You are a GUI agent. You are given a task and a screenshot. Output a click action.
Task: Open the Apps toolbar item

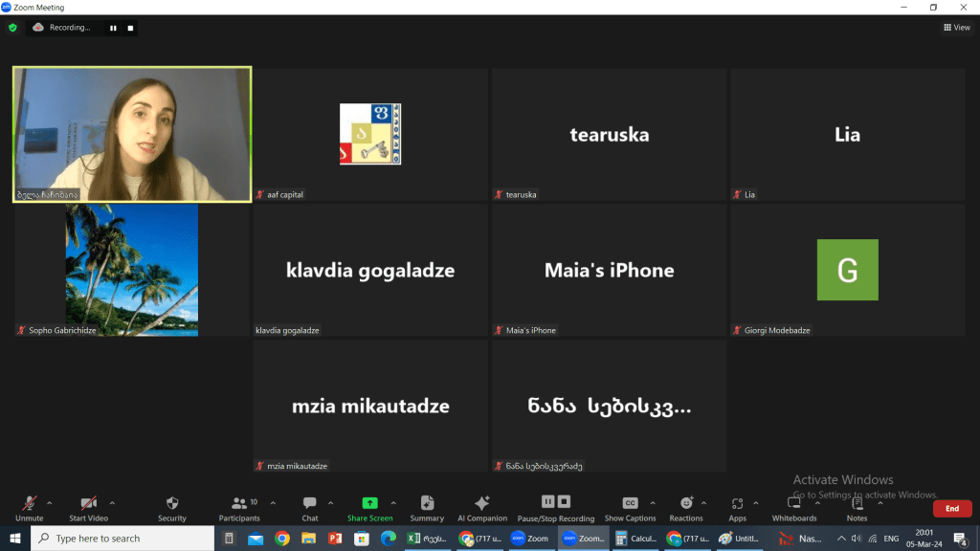click(x=737, y=507)
